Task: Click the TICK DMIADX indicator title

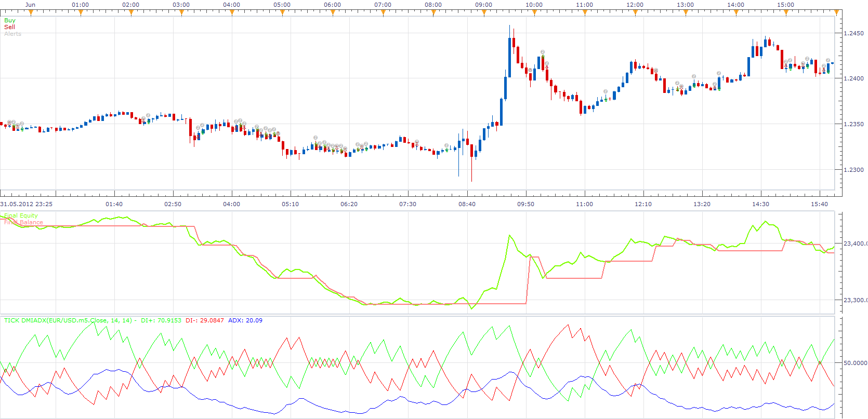Action: [68, 320]
